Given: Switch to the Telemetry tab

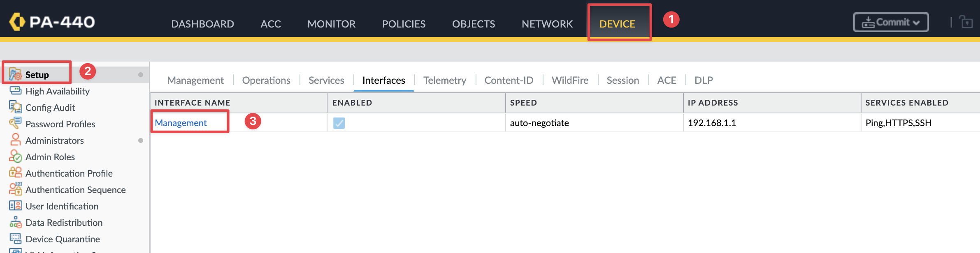Looking at the screenshot, I should click(445, 80).
